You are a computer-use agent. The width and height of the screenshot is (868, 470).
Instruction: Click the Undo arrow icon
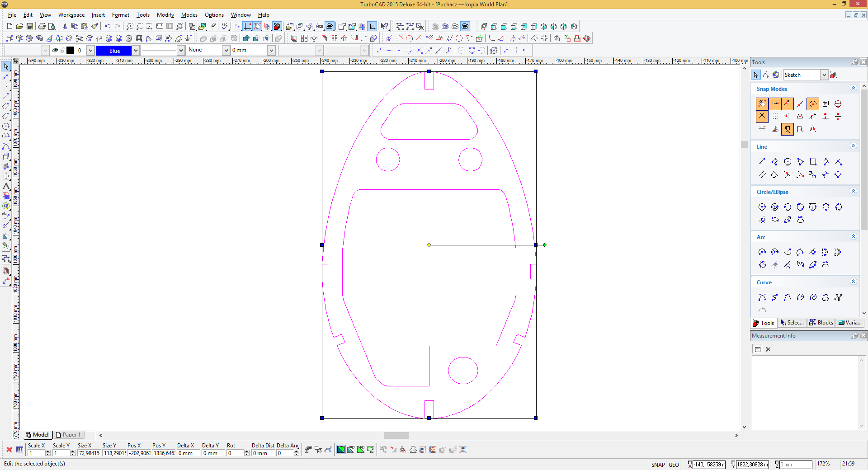coord(108,27)
